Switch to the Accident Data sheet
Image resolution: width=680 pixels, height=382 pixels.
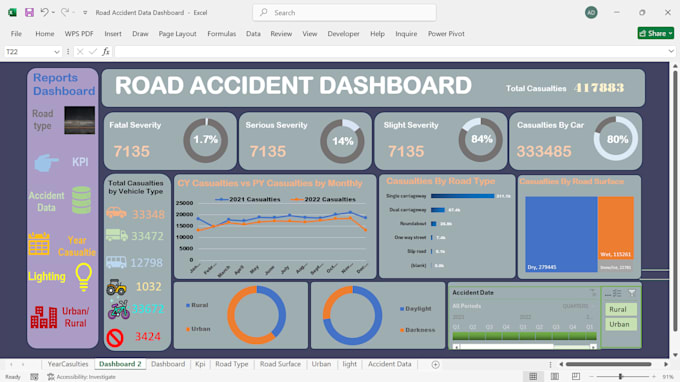[389, 364]
